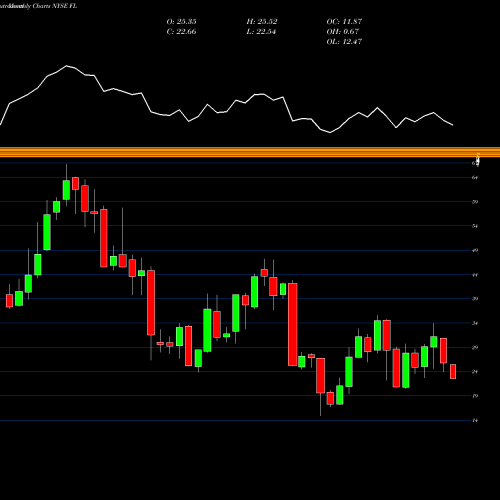Click the open price value O: 25.35
This screenshot has height=500, width=500.
pyautogui.click(x=181, y=22)
